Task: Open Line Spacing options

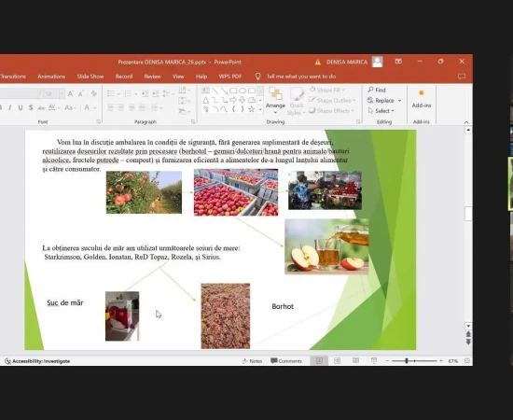Action: pos(168,94)
